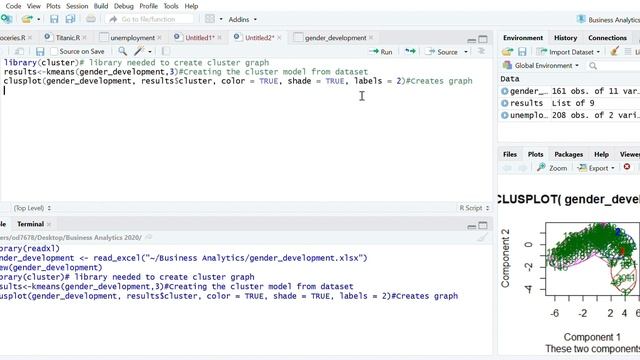Click the workspace panes grid icon
Viewport: 640px width, 360px height.
[x=210, y=19]
